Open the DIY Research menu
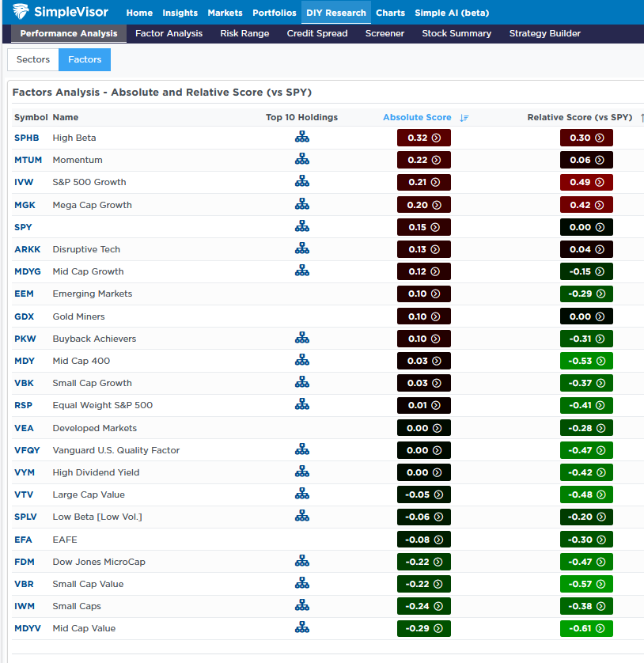The image size is (644, 663). click(335, 13)
